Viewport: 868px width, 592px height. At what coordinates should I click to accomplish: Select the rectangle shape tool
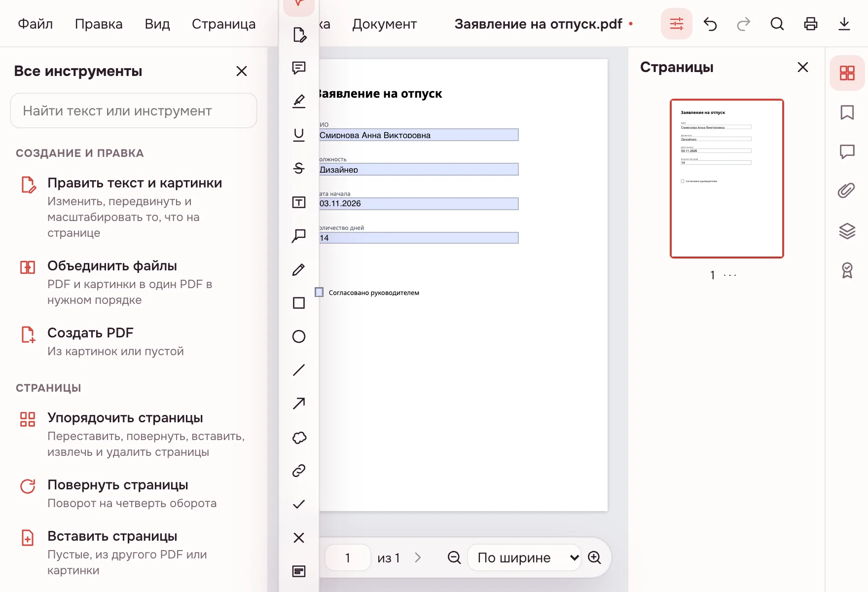click(x=299, y=303)
